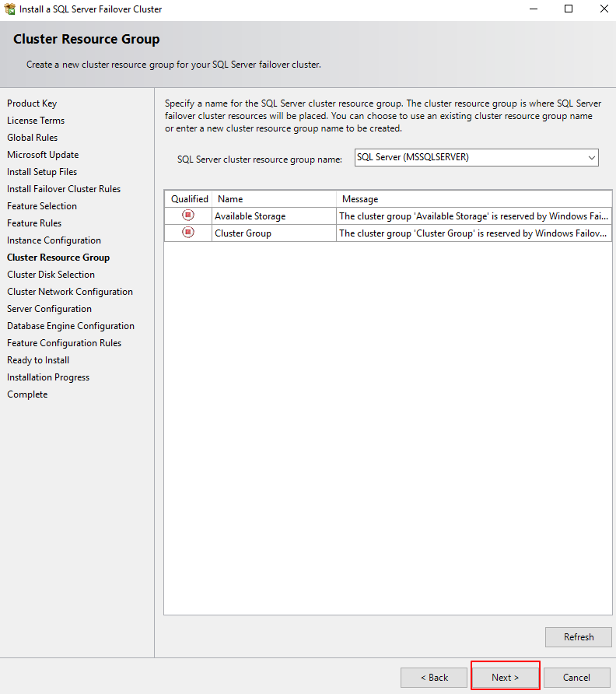Select Complete step in sidebar
Viewport: 616px width, 694px height.
coord(27,394)
